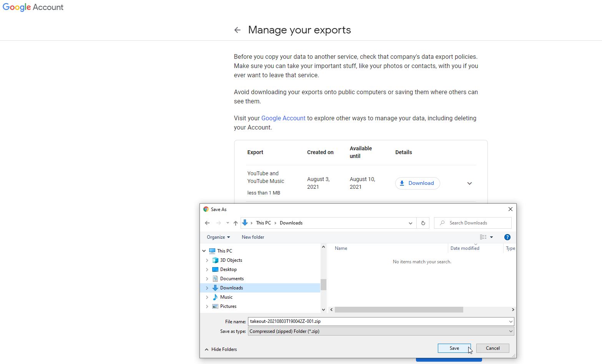Viewport: 602px width, 364px height.
Task: Close the Save As dialog
Action: (x=511, y=209)
